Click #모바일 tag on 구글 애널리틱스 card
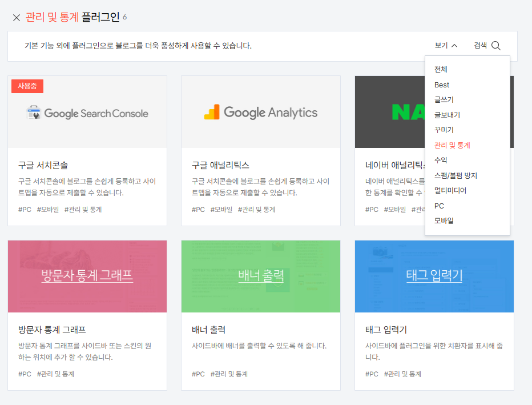Image resolution: width=532 pixels, height=405 pixels. pyautogui.click(x=221, y=210)
